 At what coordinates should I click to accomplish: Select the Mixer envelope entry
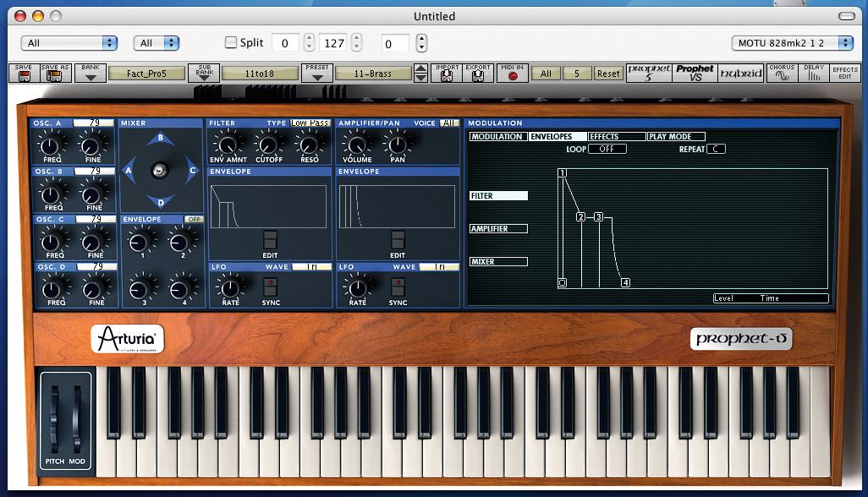[x=498, y=261]
